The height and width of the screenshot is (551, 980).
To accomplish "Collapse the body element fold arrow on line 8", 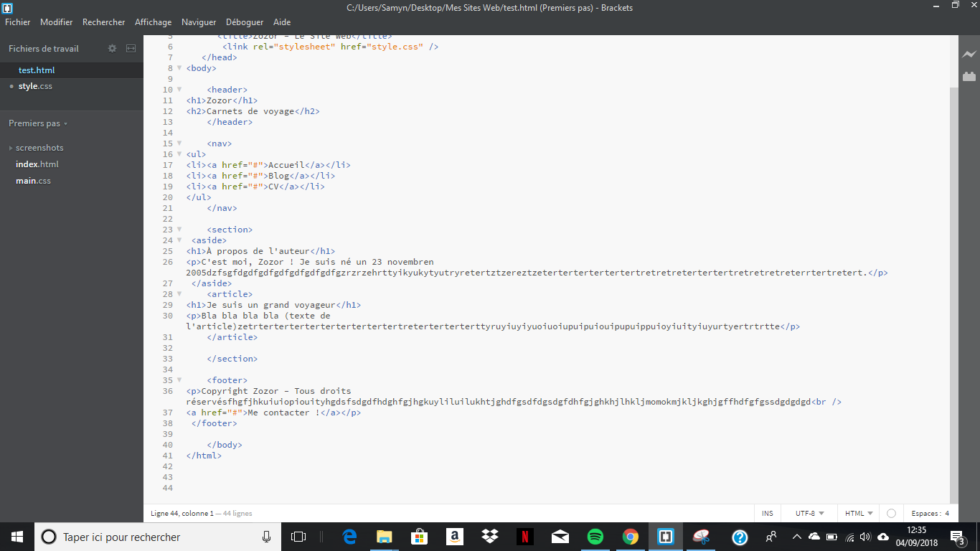I will (x=179, y=67).
